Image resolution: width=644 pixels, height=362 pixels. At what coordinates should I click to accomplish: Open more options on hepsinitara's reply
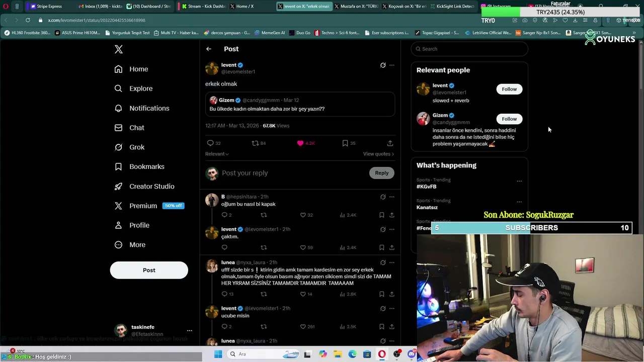[x=392, y=197]
